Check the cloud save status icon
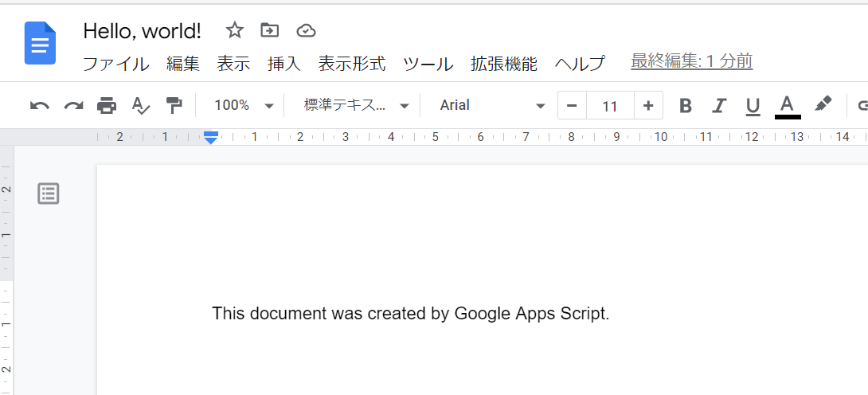 pyautogui.click(x=306, y=31)
